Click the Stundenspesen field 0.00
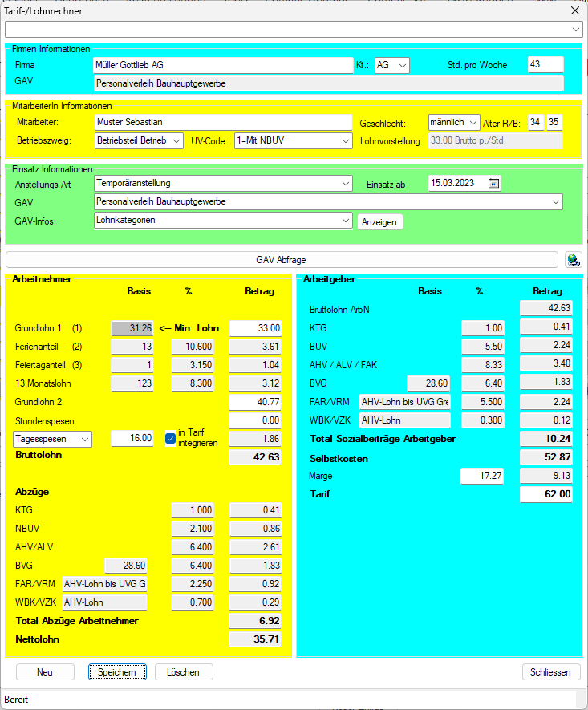588x710 pixels. click(x=256, y=420)
